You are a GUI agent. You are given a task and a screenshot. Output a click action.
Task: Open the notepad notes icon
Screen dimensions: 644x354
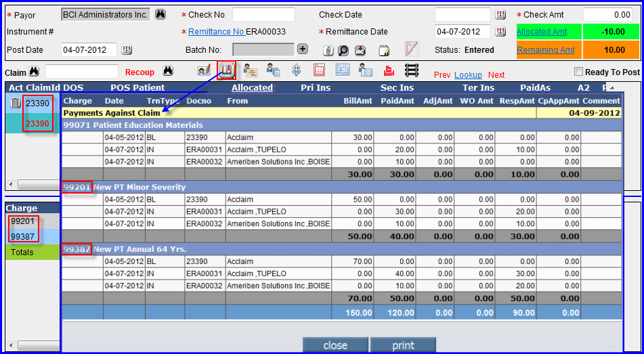[x=384, y=51]
